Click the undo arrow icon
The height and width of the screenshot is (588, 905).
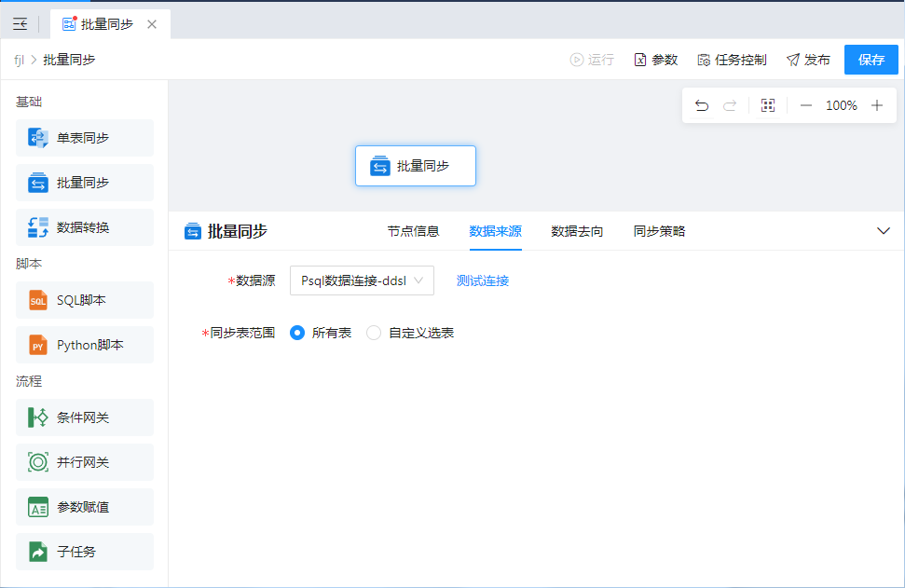click(x=702, y=106)
